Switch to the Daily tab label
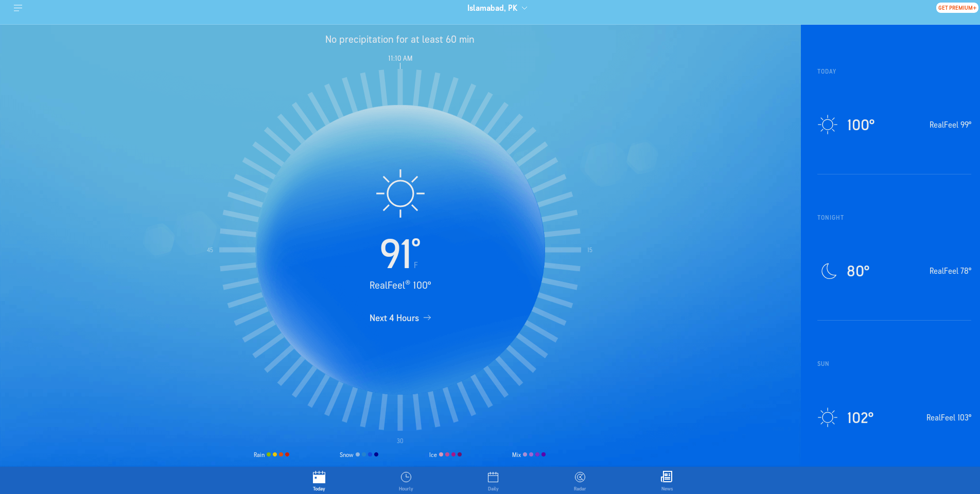 [x=493, y=489]
